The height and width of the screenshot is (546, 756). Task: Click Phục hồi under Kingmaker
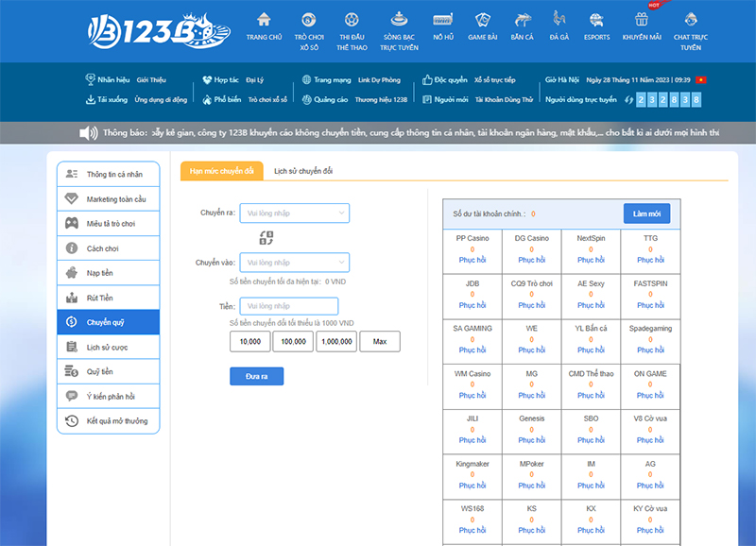472,486
